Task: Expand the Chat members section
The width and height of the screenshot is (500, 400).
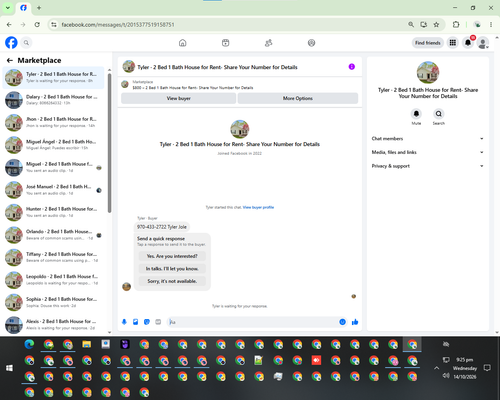Action: click(x=428, y=139)
